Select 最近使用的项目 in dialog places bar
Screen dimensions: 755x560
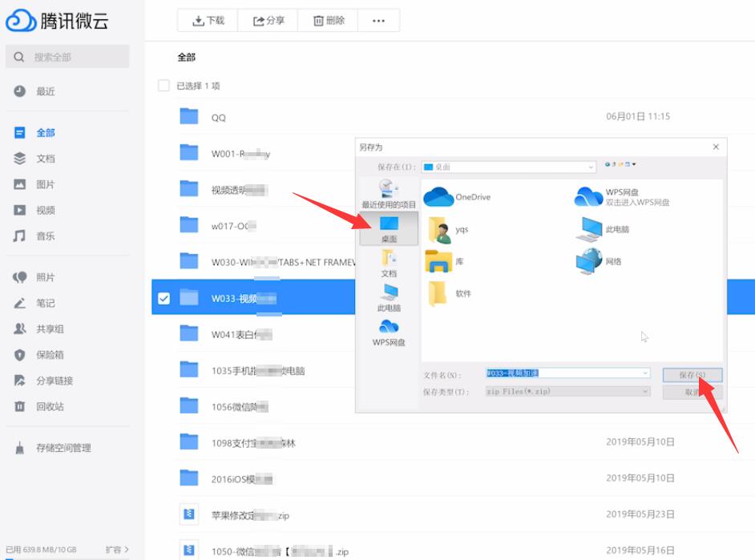click(x=389, y=193)
